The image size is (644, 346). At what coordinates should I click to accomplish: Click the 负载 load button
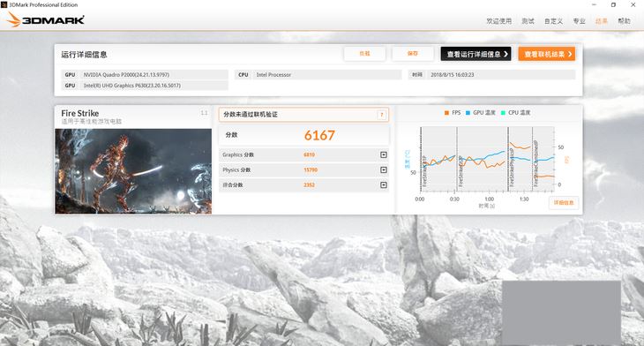[364, 54]
